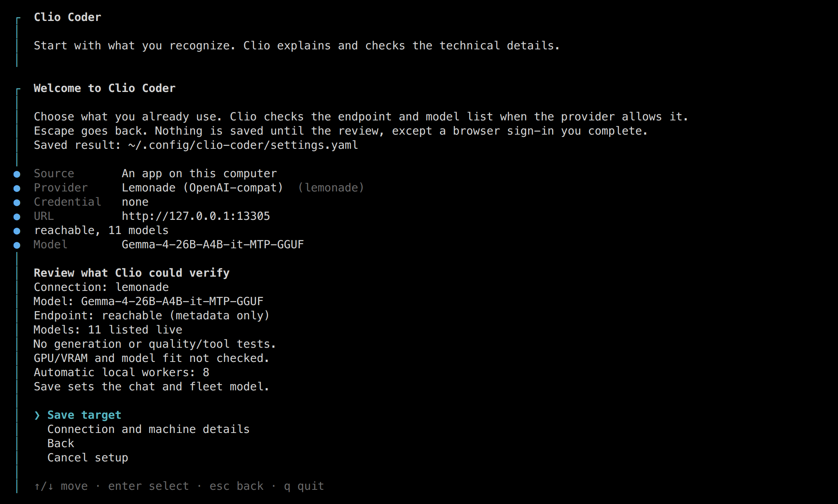Click the settings.yaml saved result path
The width and height of the screenshot is (838, 504).
click(x=243, y=145)
